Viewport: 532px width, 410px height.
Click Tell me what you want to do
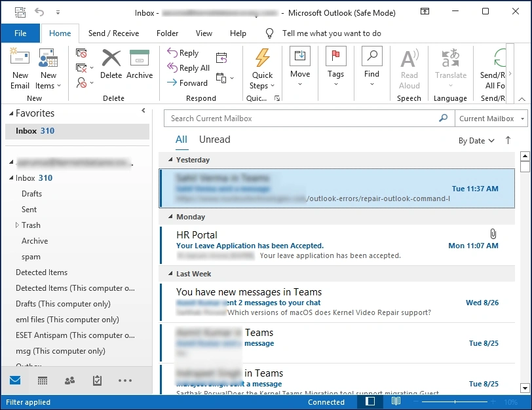(x=332, y=33)
